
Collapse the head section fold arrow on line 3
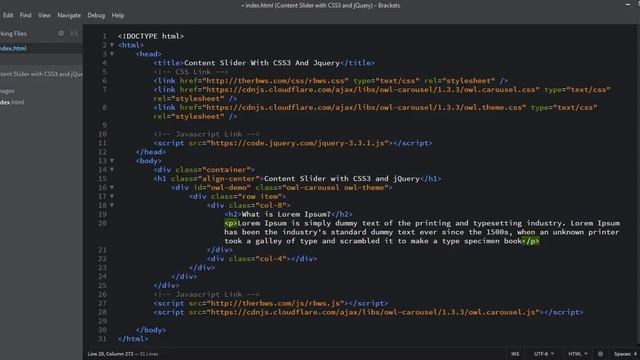[x=112, y=54]
